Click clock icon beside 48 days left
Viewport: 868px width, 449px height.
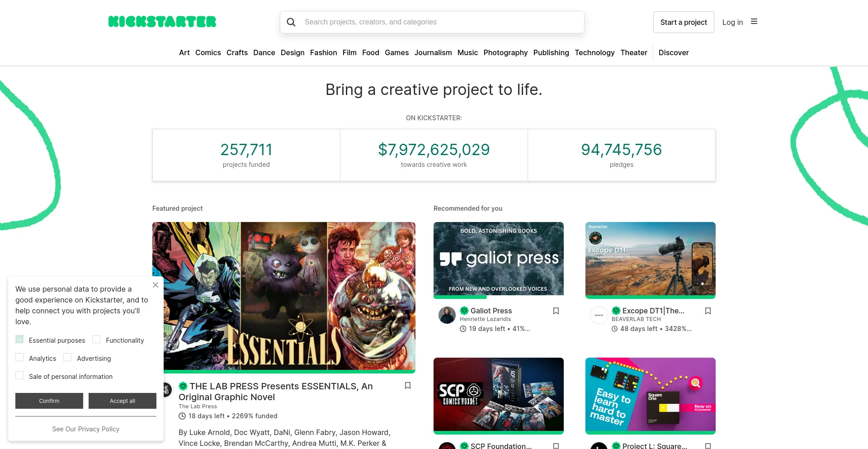pos(615,329)
